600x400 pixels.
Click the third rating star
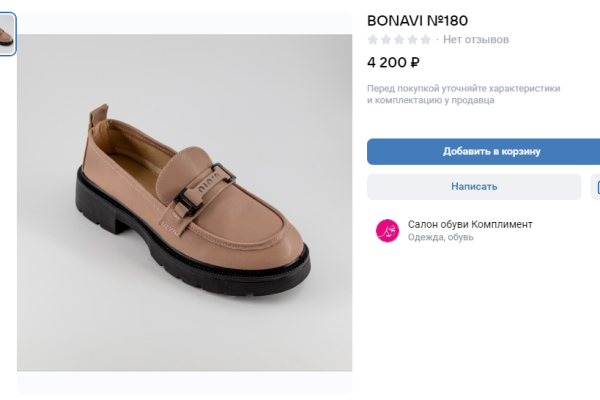click(399, 40)
